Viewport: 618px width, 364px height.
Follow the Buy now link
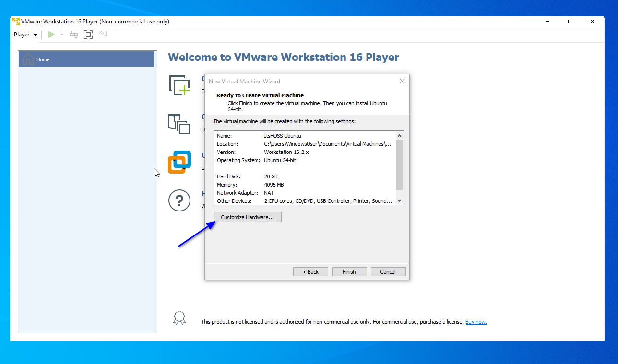pos(476,321)
